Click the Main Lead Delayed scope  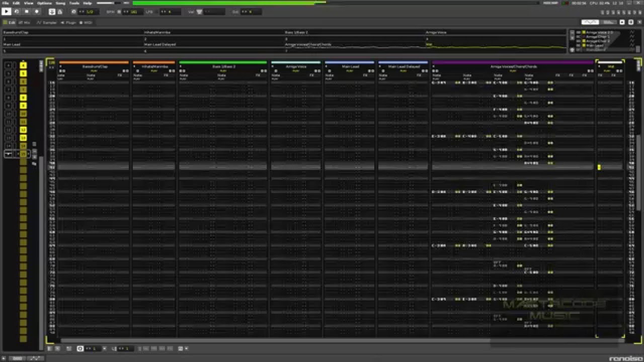click(214, 48)
